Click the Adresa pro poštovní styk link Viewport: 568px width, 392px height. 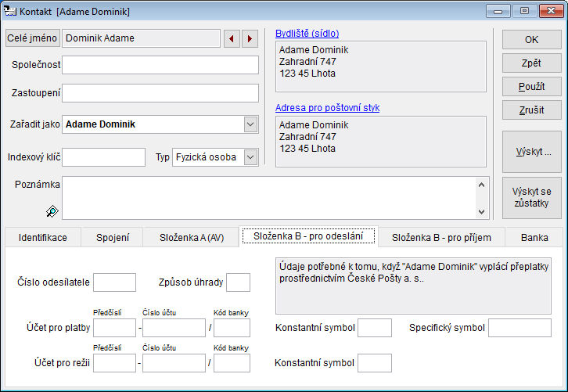coord(327,108)
